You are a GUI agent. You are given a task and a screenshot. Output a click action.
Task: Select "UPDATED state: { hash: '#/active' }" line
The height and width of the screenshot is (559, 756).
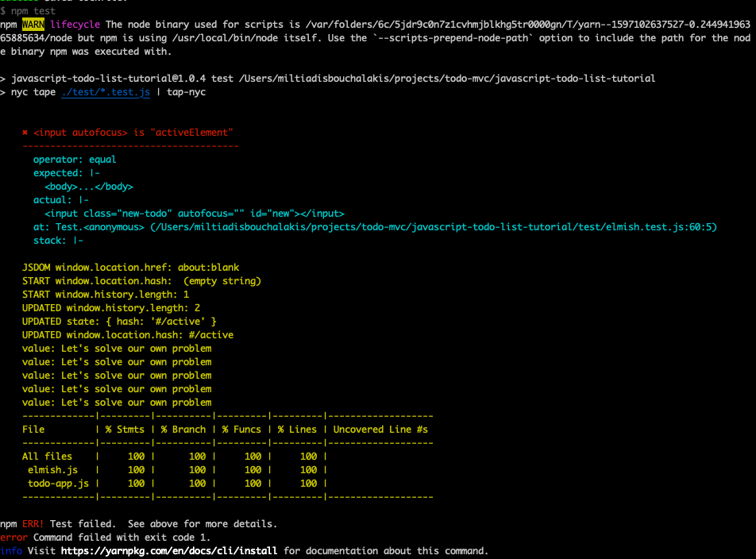pos(120,322)
